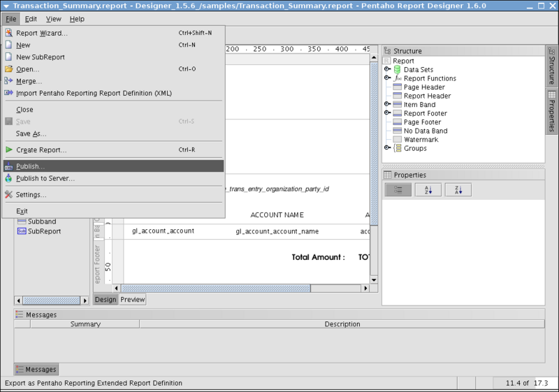Switch to the Design tab
Viewport: 559px width, 392px height.
106,299
